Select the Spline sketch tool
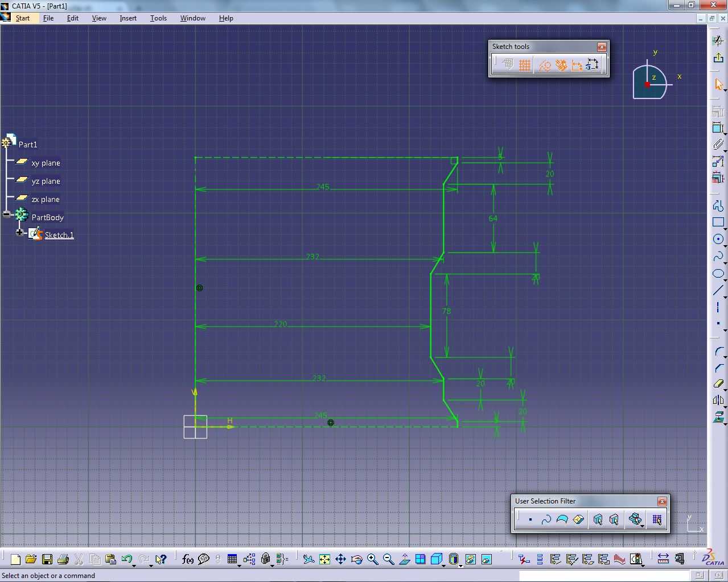 click(x=718, y=257)
